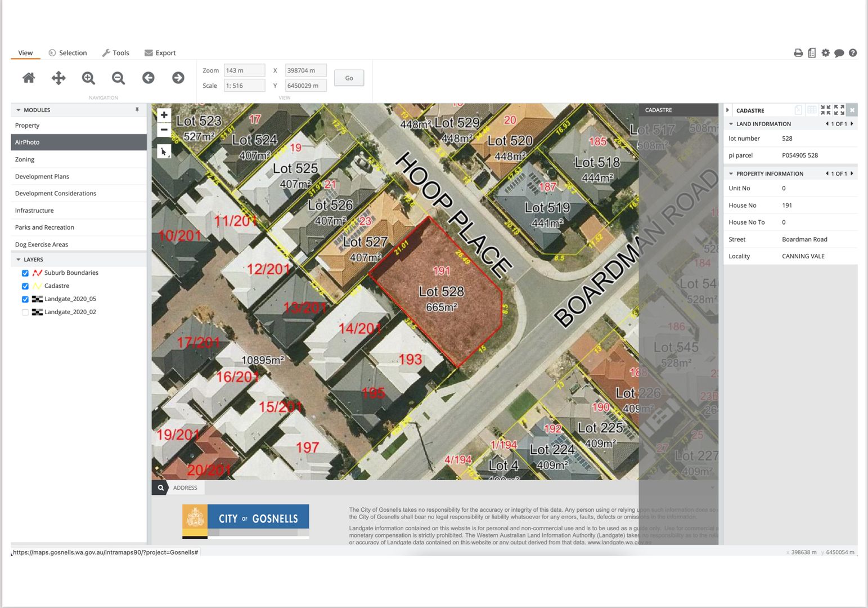Viewport: 868px width, 608px height.
Task: Collapse the LAND INFORMATION section
Action: (x=731, y=123)
